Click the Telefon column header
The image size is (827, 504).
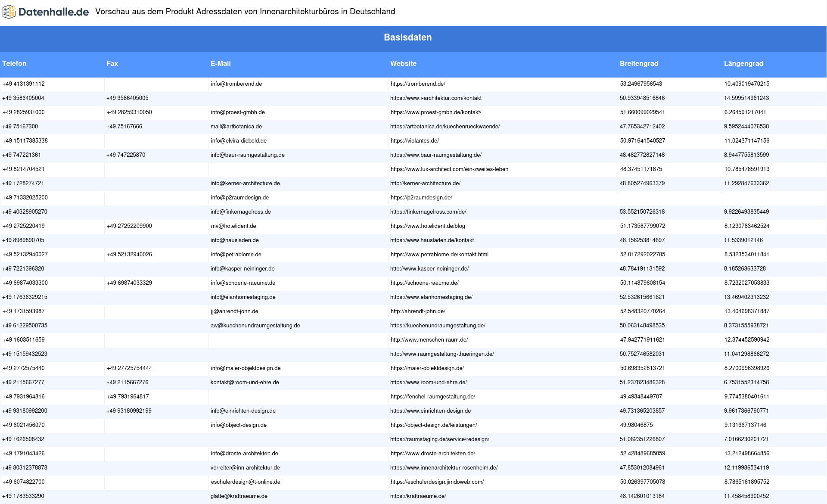14,64
